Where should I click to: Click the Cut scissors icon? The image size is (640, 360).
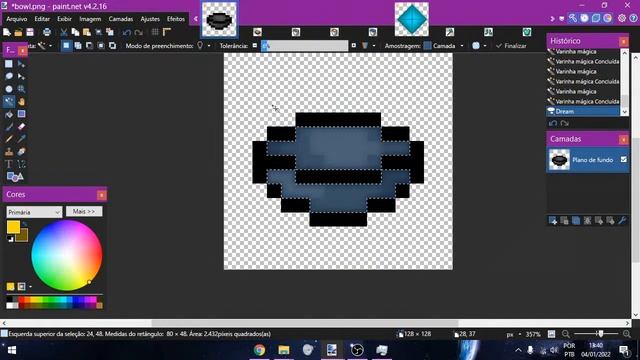pos(64,32)
